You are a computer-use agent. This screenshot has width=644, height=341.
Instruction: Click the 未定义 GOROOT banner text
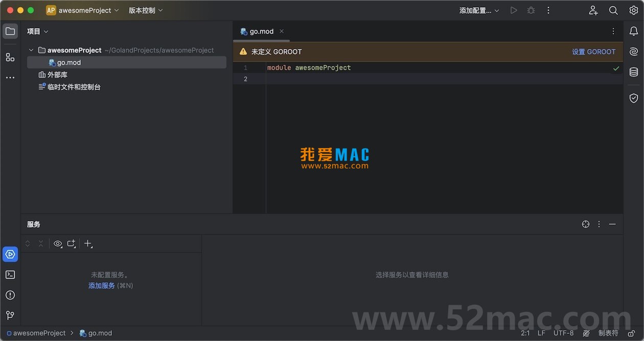coord(277,52)
